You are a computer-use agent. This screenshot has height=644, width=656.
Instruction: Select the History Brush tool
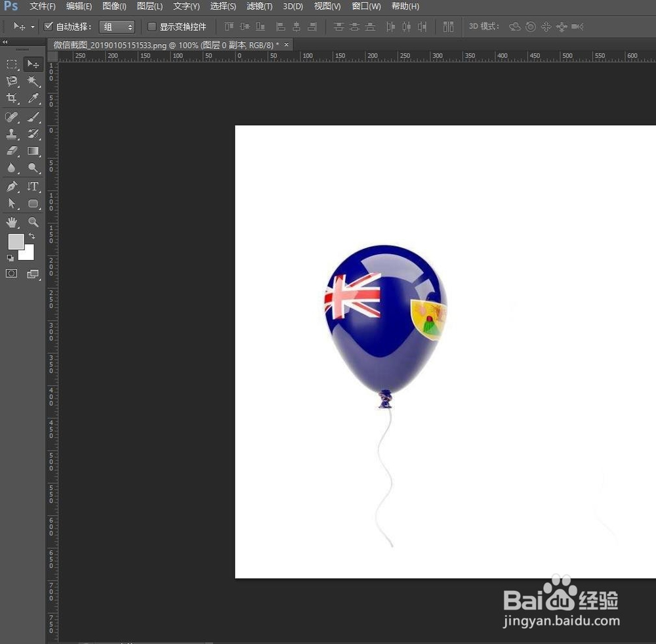(33, 133)
